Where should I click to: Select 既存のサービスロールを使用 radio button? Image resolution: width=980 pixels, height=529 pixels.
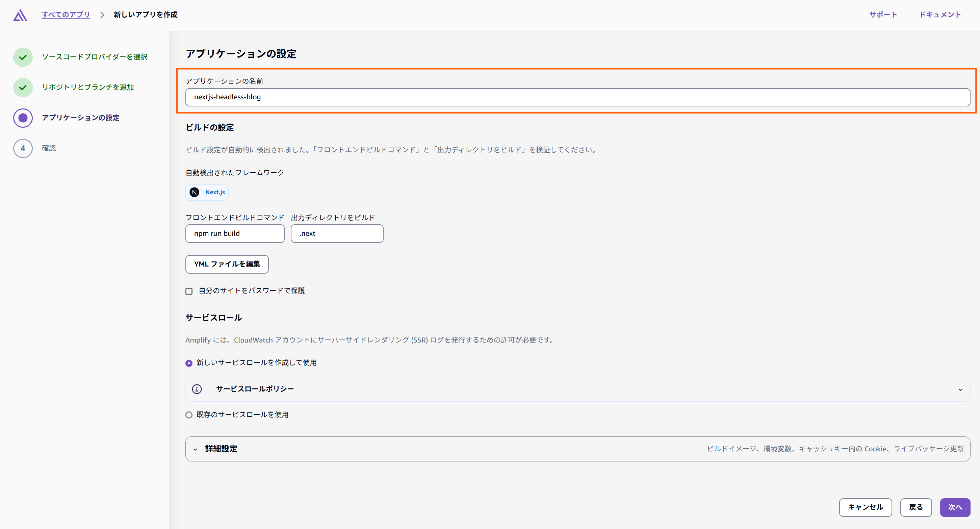[189, 415]
